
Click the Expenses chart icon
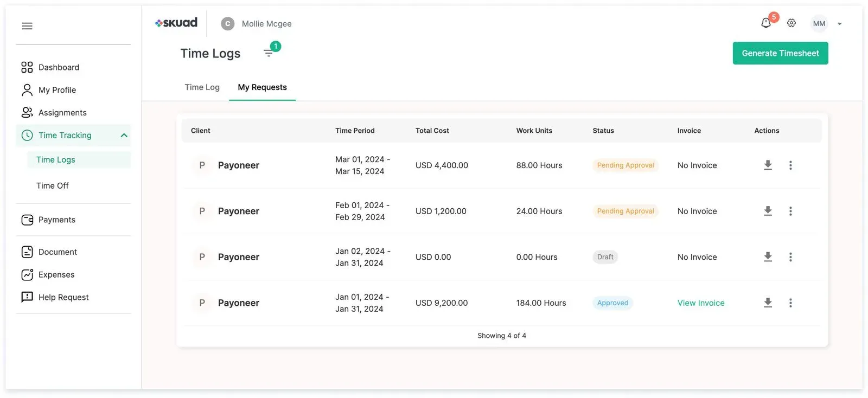[27, 275]
